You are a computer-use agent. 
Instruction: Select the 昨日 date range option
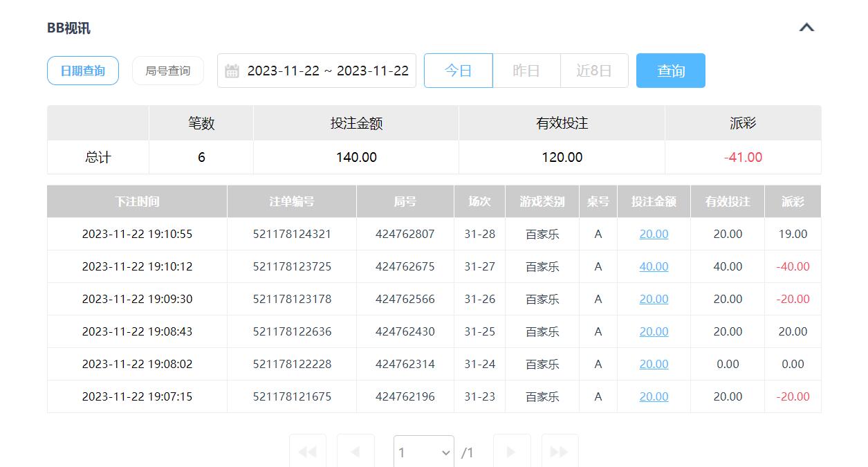tap(526, 71)
